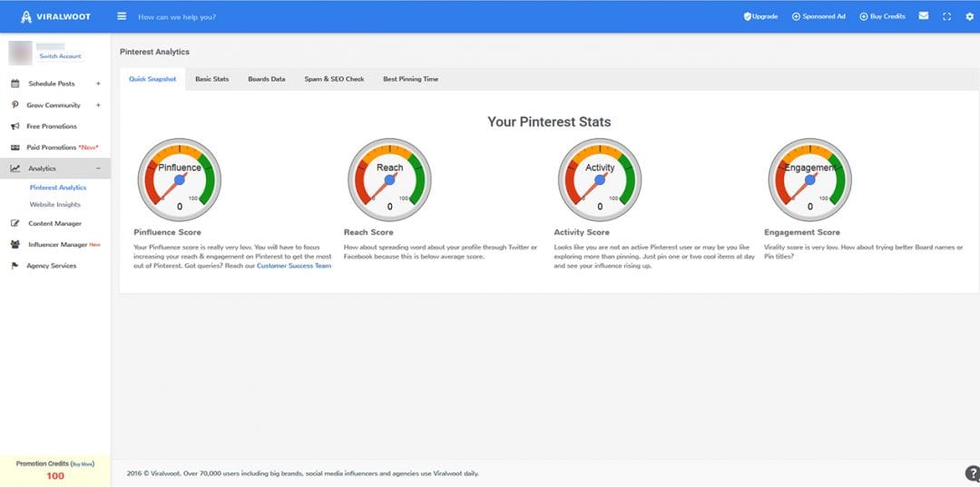Click the Schedule Posts calendar icon
Screen dimensions: 980x488
point(15,83)
